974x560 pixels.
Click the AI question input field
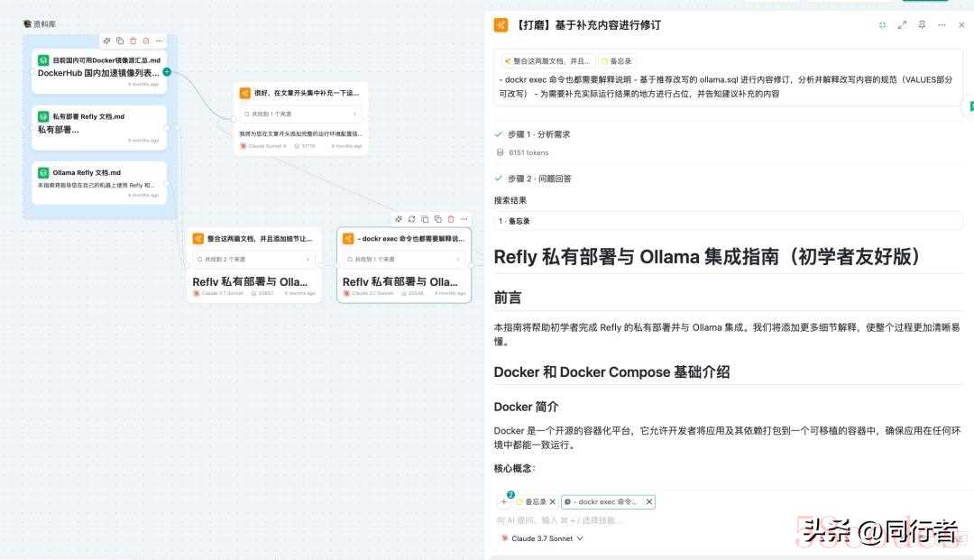click(631, 520)
